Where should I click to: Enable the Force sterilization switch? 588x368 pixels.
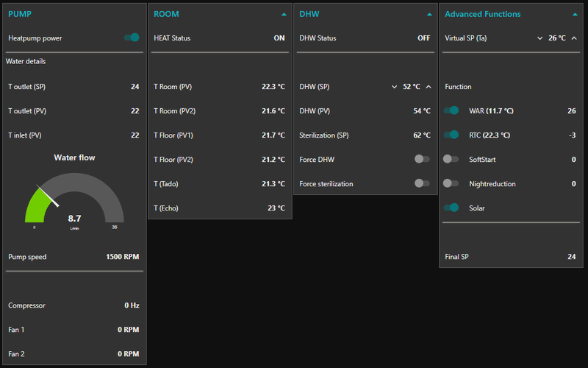(422, 183)
